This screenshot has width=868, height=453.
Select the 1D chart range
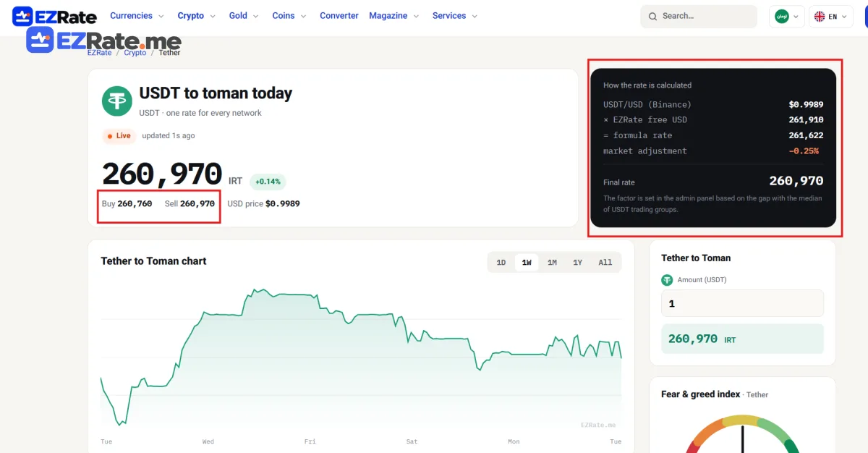coord(501,263)
